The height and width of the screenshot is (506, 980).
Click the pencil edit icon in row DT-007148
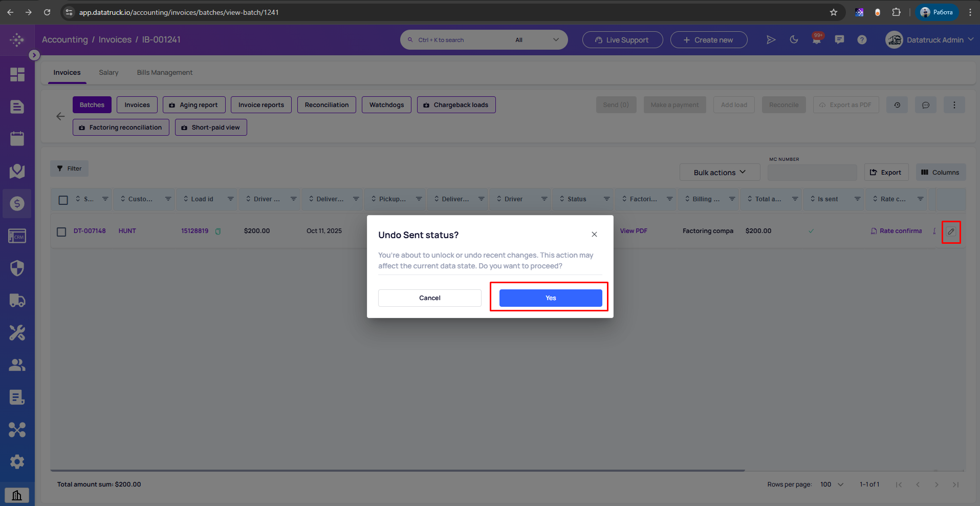coord(951,231)
